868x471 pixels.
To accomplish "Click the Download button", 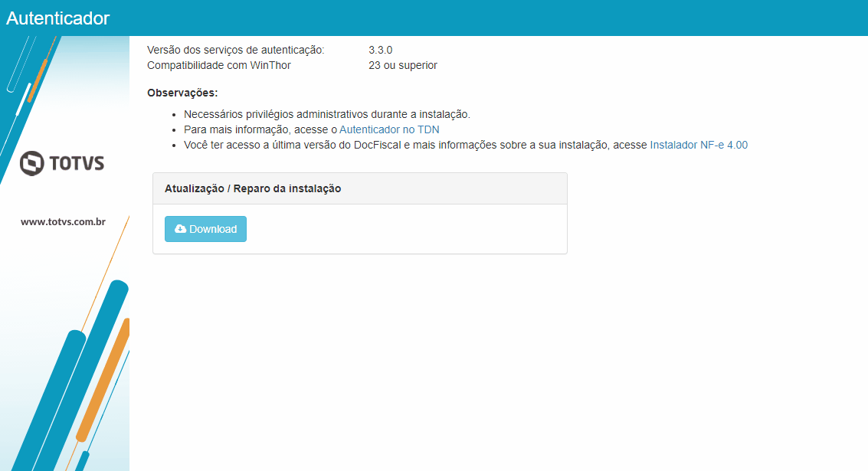I will [205, 229].
